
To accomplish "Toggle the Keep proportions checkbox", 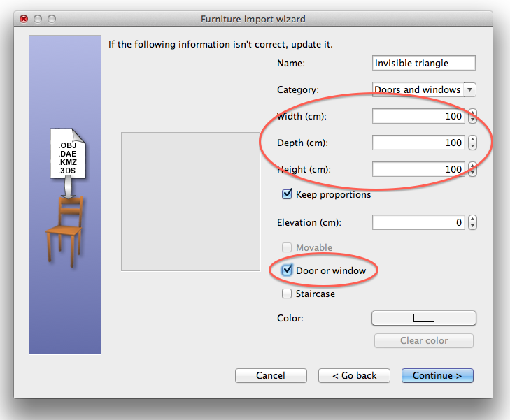I will 287,194.
